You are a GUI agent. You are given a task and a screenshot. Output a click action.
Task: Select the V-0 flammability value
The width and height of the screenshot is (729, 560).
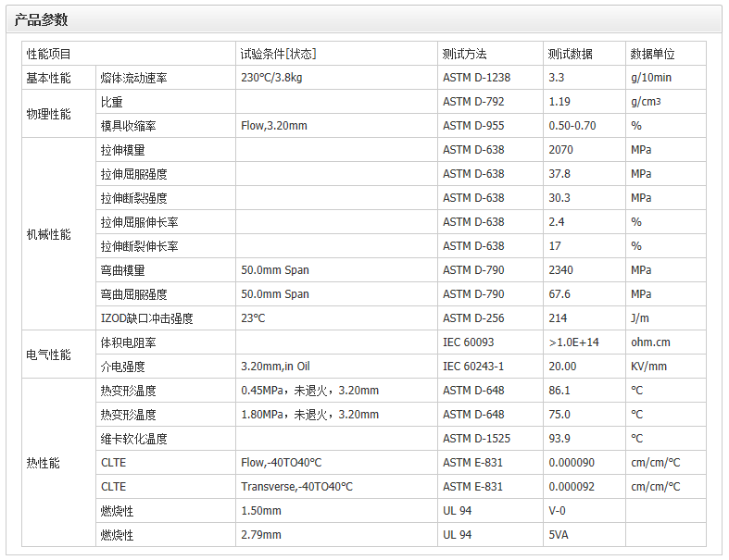[x=557, y=511]
